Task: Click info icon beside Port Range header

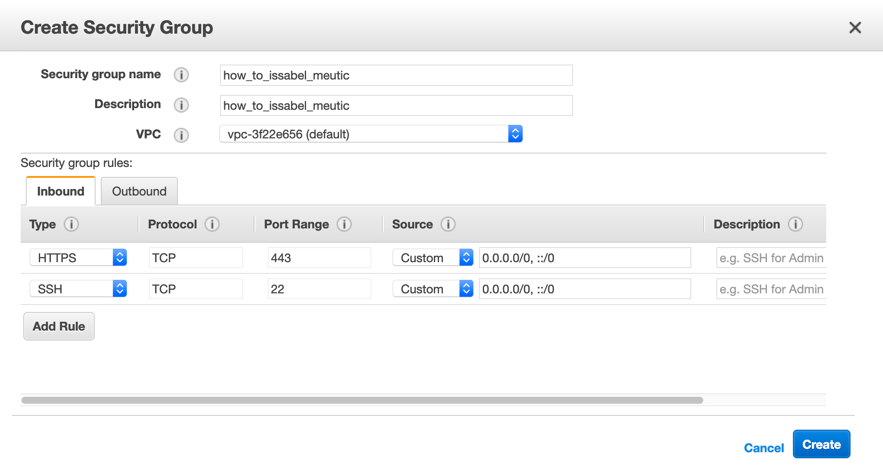Action: [x=344, y=225]
